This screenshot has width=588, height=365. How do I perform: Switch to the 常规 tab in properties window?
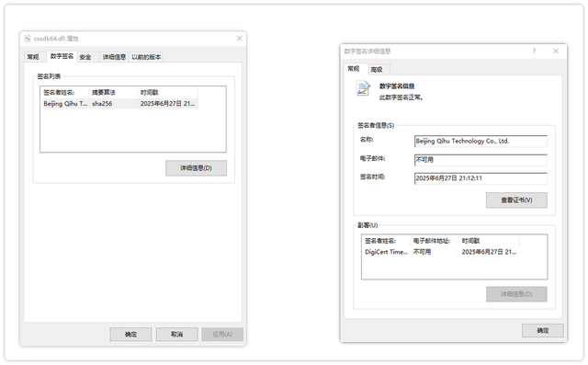tap(33, 57)
